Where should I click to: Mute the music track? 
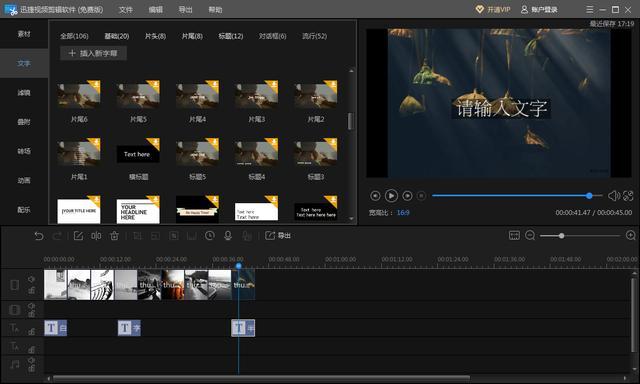[x=31, y=360]
